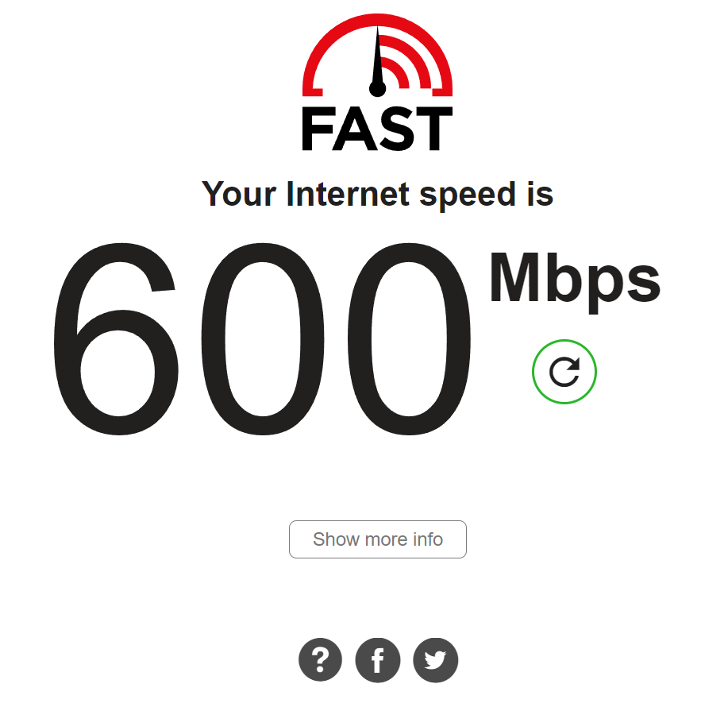Screen dimensions: 728x707
Task: Click the word "Internet" in the heading
Action: coord(348,194)
